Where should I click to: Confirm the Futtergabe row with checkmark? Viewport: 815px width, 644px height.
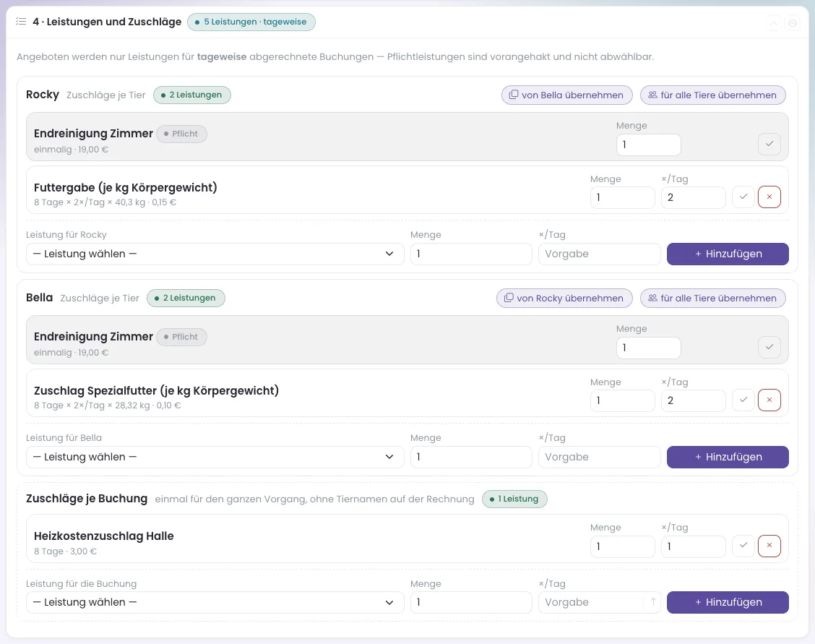tap(743, 197)
